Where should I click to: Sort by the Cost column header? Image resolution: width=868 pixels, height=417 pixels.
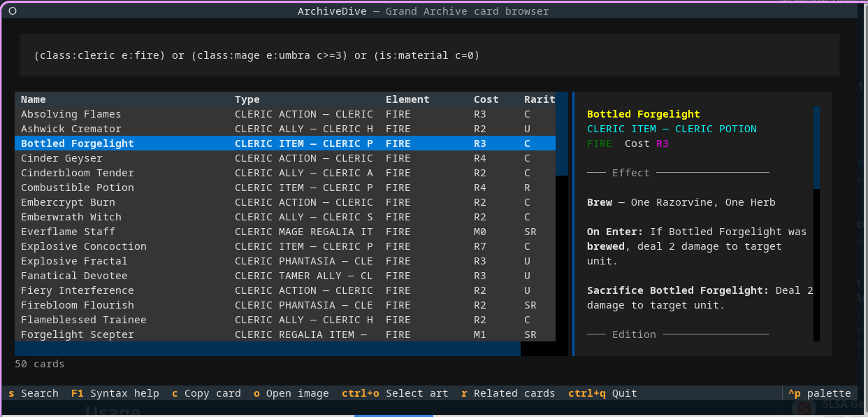(486, 99)
